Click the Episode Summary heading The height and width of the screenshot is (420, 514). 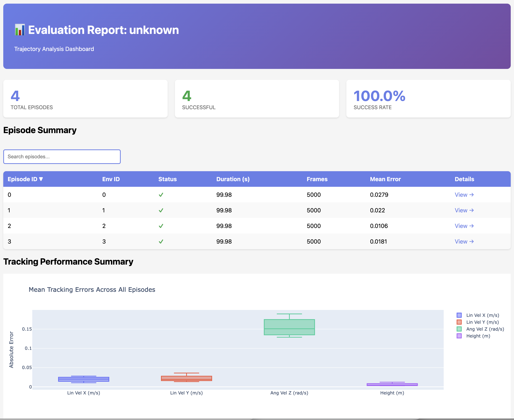(40, 130)
